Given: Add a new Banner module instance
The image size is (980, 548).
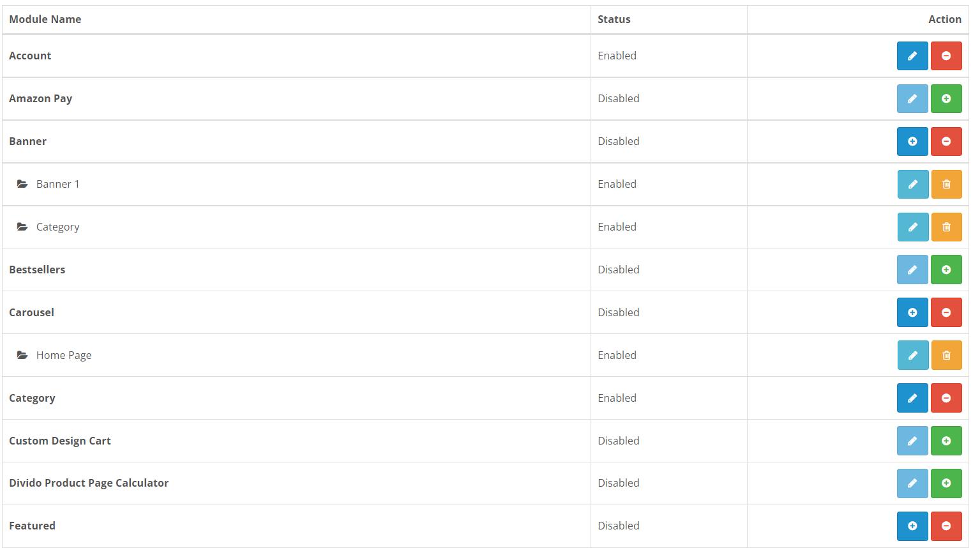Looking at the screenshot, I should click(x=912, y=141).
